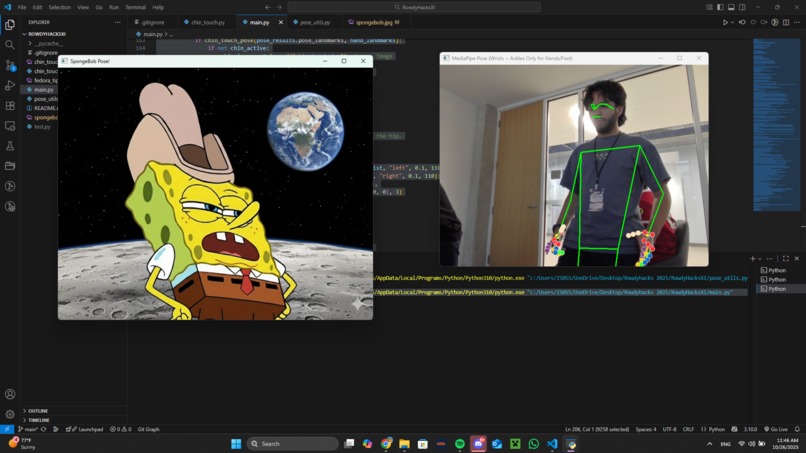Maximize the terminal panel size
Screen dimensions: 806x453
(x=785, y=259)
